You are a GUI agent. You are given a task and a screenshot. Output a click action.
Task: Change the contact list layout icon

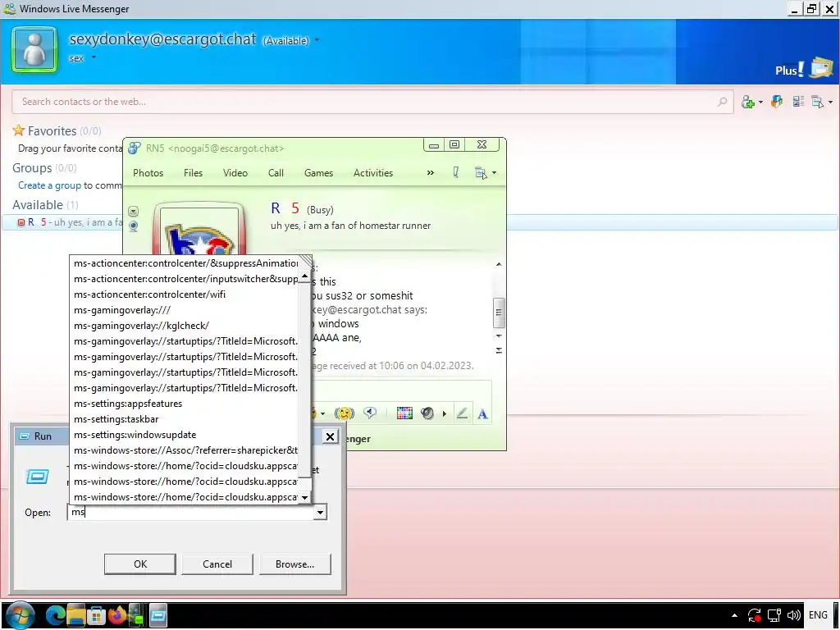pyautogui.click(x=798, y=101)
